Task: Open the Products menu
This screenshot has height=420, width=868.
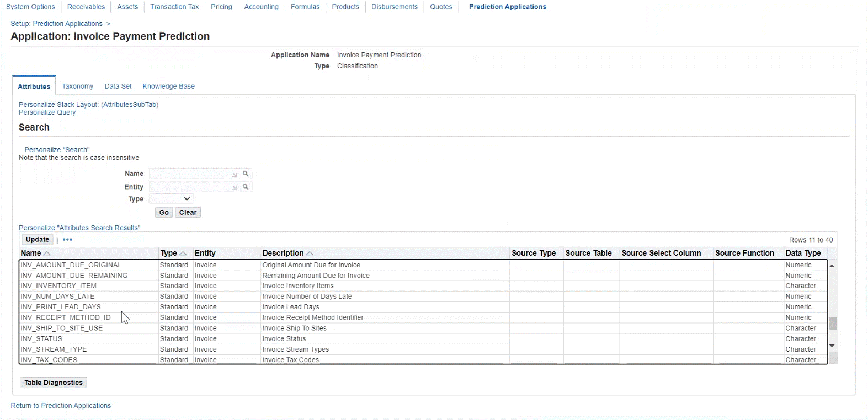Action: click(345, 7)
